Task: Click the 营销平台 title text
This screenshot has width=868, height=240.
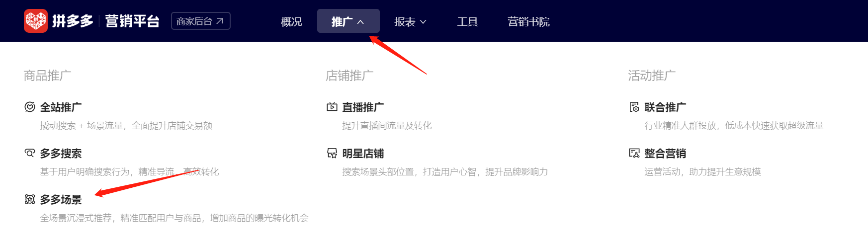Action: point(132,21)
